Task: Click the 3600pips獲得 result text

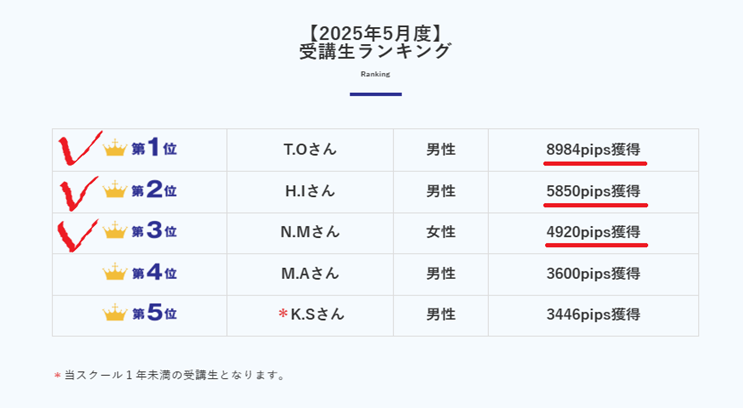Action: pyautogui.click(x=593, y=273)
